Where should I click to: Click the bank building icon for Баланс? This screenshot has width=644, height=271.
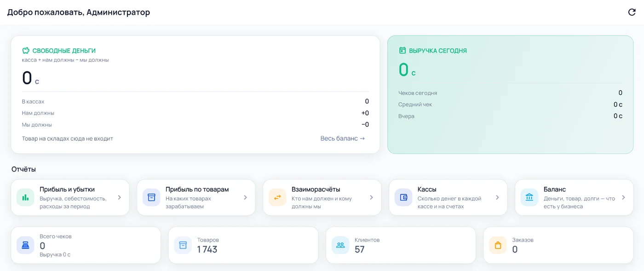click(x=529, y=197)
